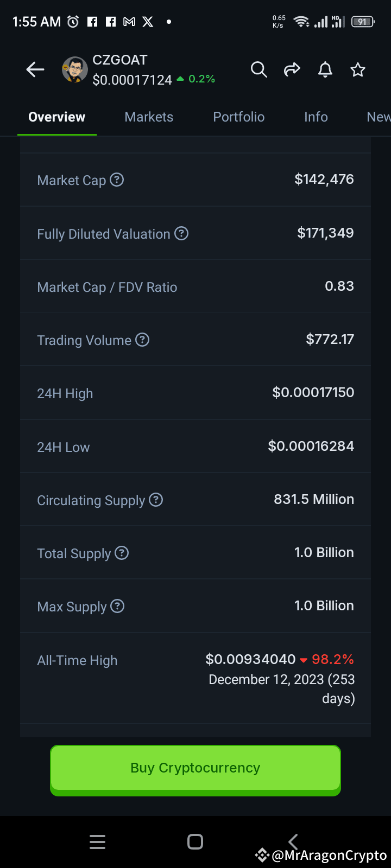Viewport: 391px width, 868px height.
Task: Set a price alert via bell icon
Action: (325, 69)
